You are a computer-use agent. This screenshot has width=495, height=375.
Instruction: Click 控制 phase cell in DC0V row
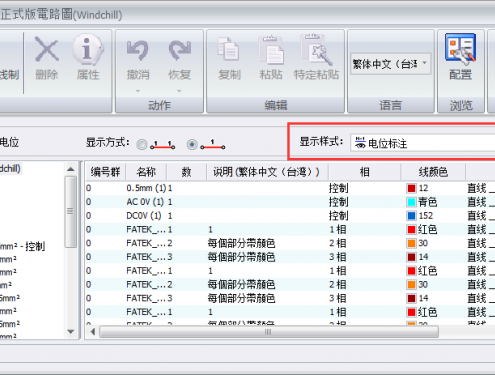coord(338,216)
